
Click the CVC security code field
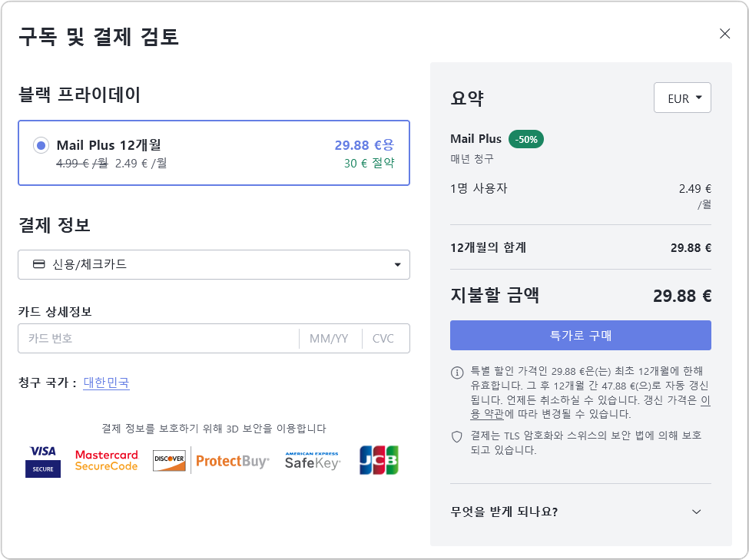pyautogui.click(x=383, y=338)
